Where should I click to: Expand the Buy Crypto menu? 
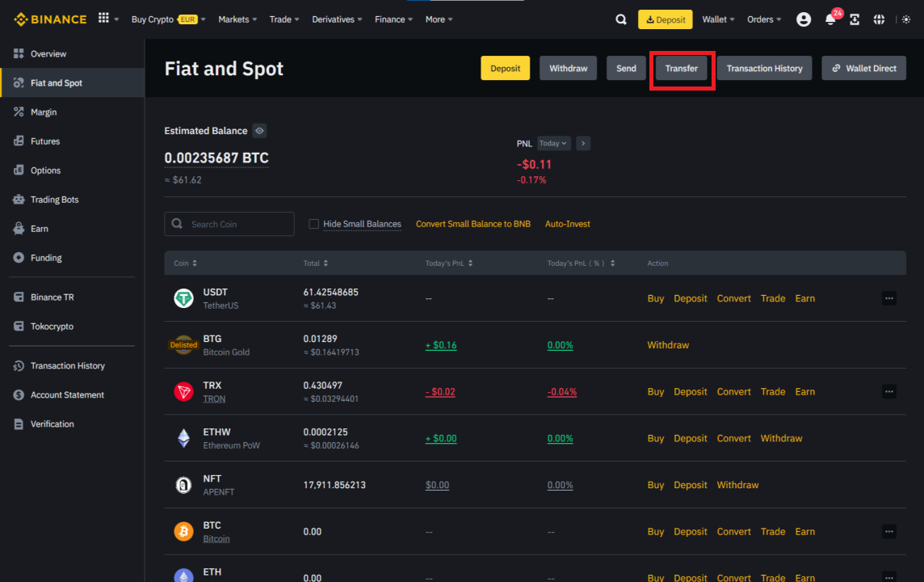[x=169, y=19]
